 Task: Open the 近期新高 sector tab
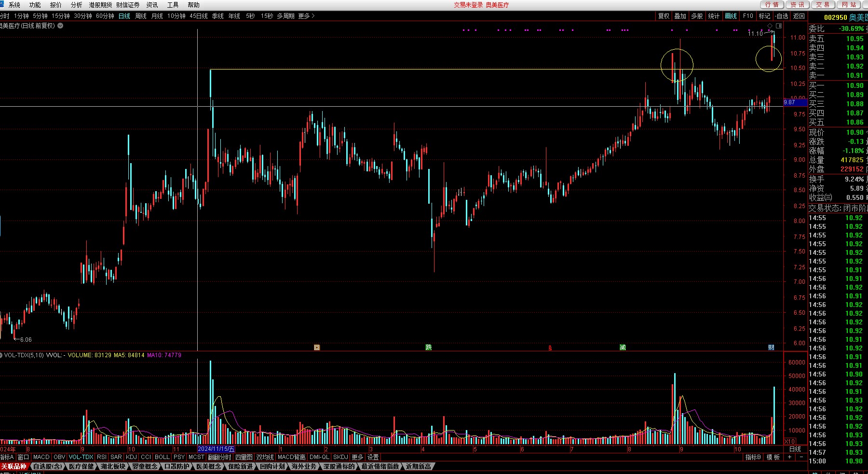pyautogui.click(x=418, y=466)
